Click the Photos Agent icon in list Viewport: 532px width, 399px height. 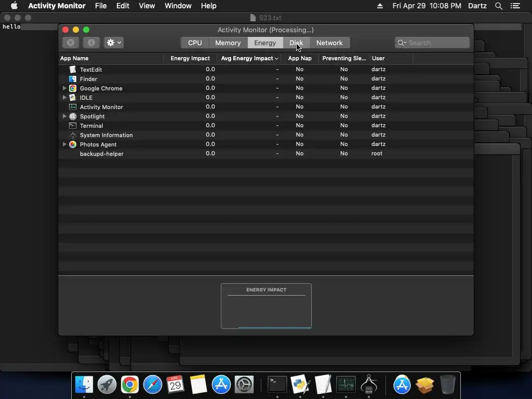coord(73,144)
